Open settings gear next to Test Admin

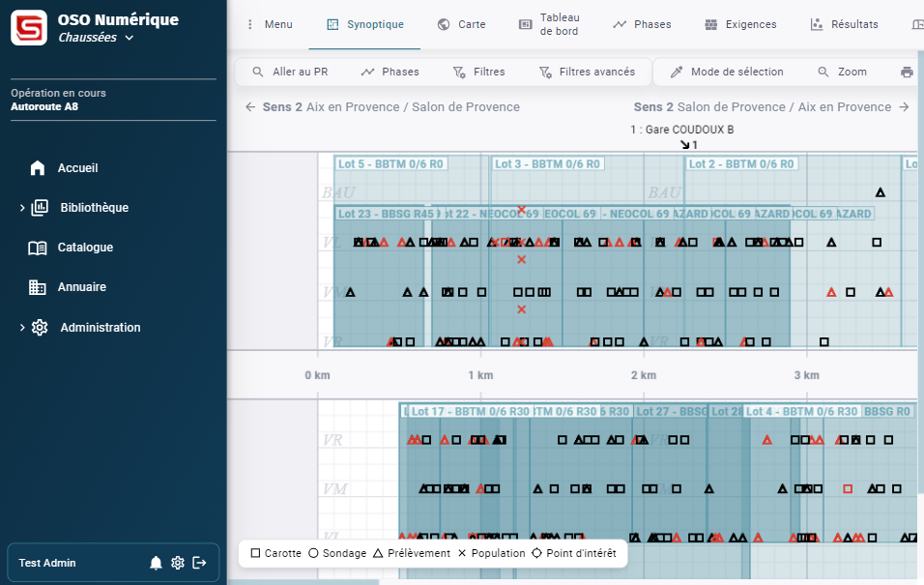click(x=178, y=563)
